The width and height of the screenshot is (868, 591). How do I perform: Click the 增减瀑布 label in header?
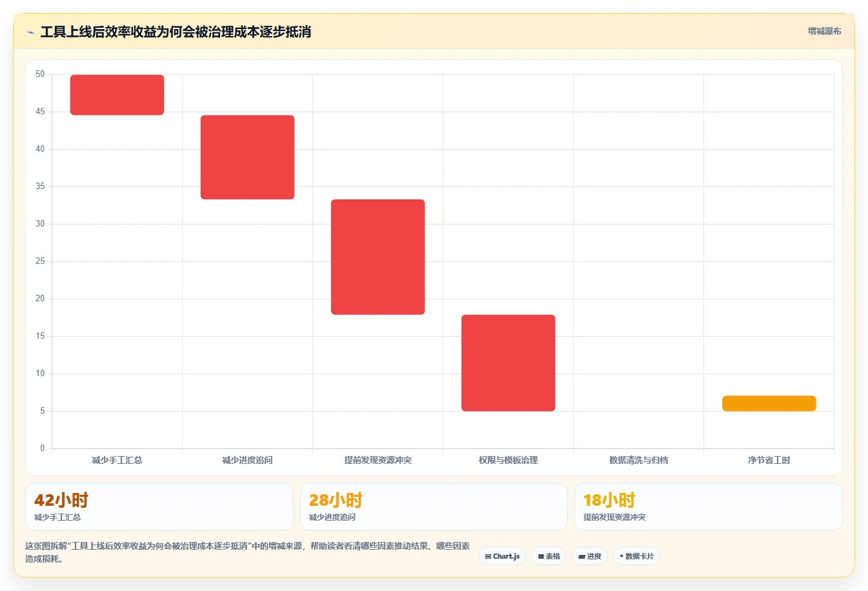tap(824, 31)
